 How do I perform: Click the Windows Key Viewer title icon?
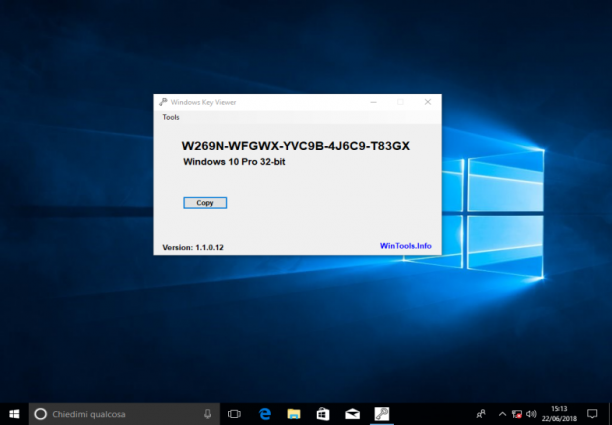tap(163, 102)
